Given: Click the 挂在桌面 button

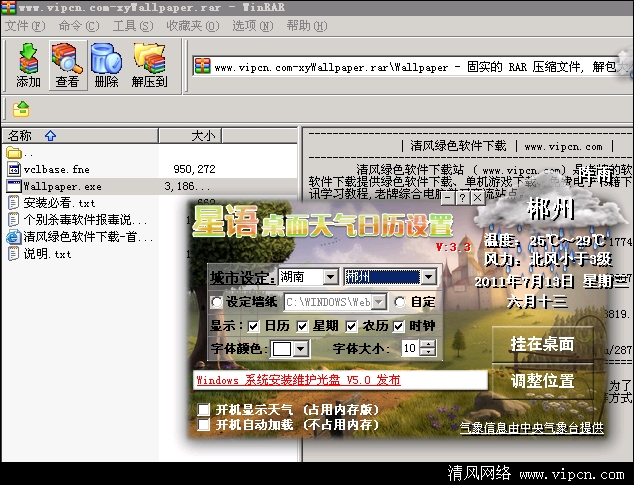Looking at the screenshot, I should coord(542,344).
